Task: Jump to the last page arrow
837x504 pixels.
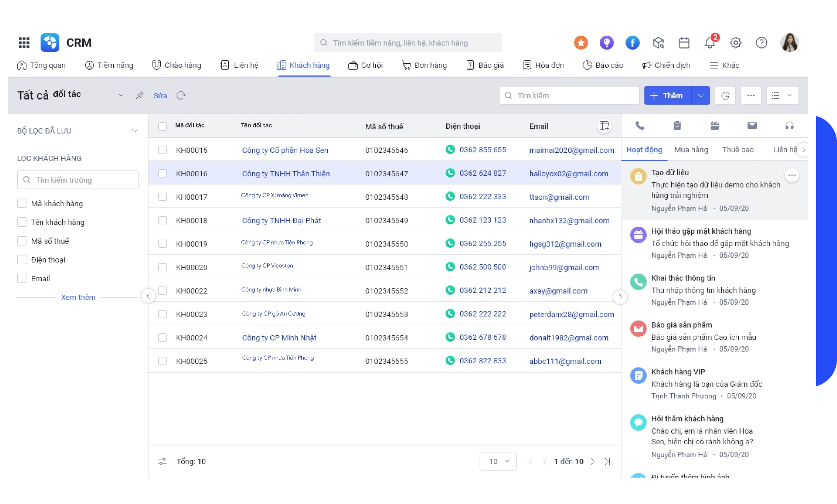Action: (607, 461)
